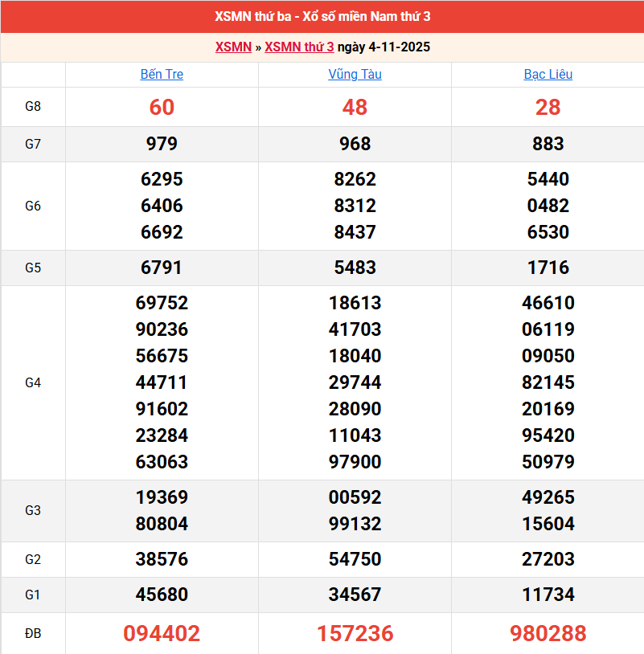The height and width of the screenshot is (654, 644).
Task: Click the G4 row label
Action: click(x=33, y=382)
